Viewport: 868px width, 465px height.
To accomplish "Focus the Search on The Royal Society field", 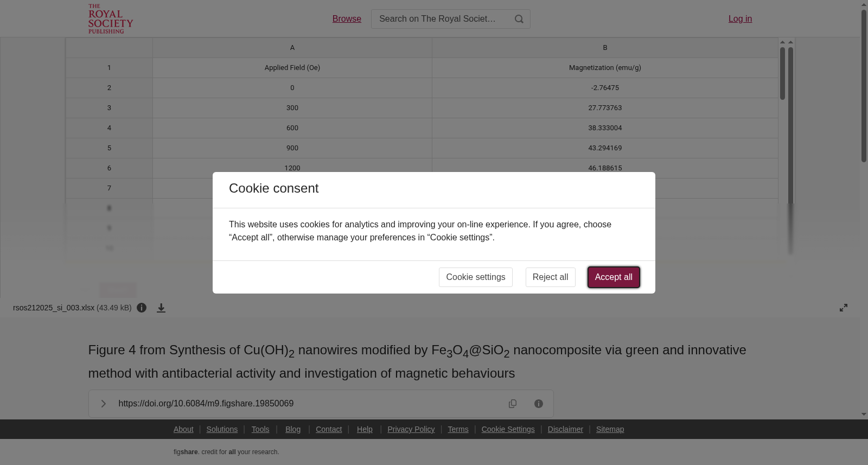I will point(441,19).
